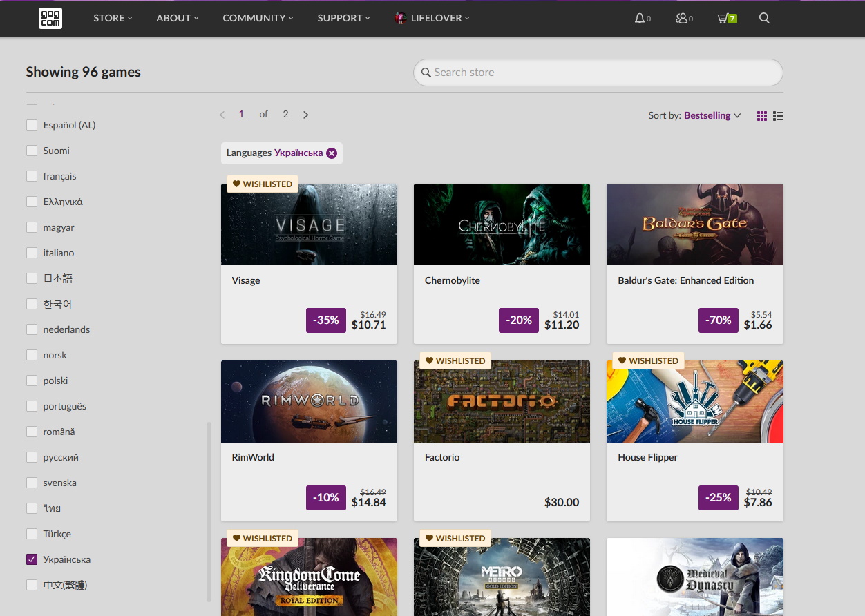The image size is (865, 616).
Task: Open Baldur's Gate: Enhanced Edition title
Action: 685,280
